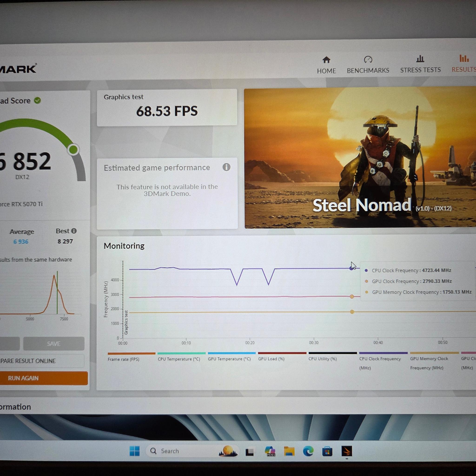The image size is (476, 476).
Task: Click the RTX 5070 Ti GPU name
Action: click(21, 204)
